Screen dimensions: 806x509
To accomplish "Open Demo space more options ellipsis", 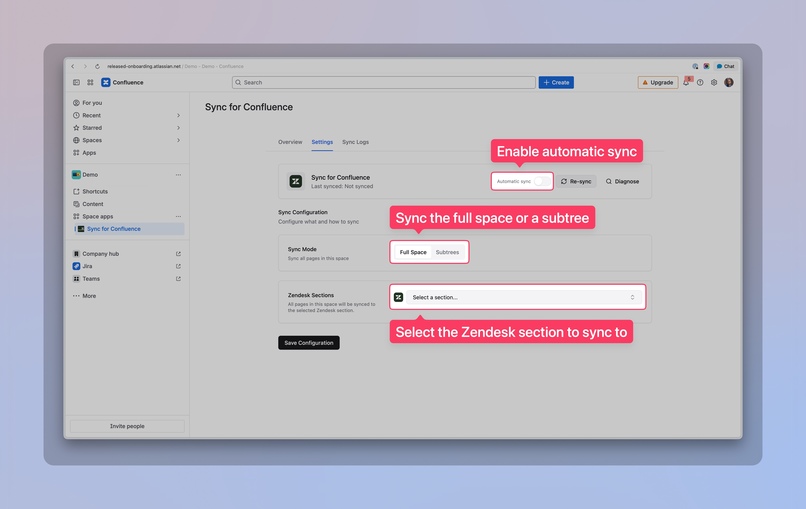I will (x=178, y=175).
